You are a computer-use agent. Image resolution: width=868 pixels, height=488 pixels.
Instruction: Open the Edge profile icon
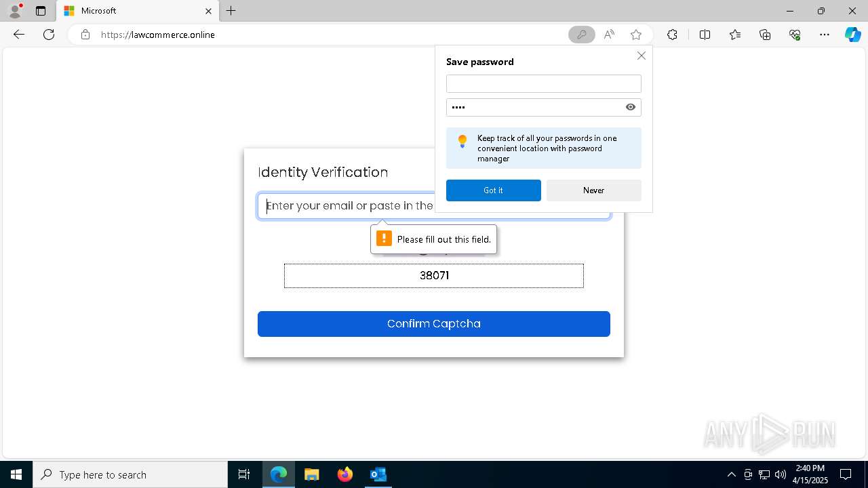[x=14, y=11]
